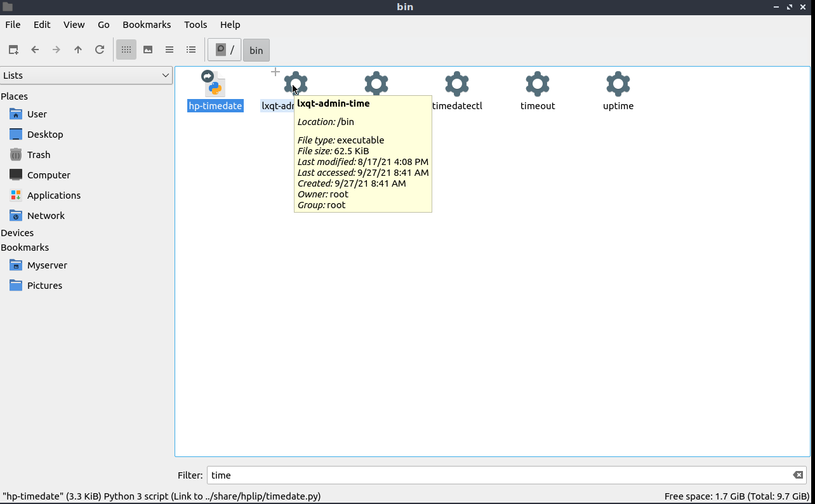Go back to previous folder
815x504 pixels.
pyautogui.click(x=35, y=50)
